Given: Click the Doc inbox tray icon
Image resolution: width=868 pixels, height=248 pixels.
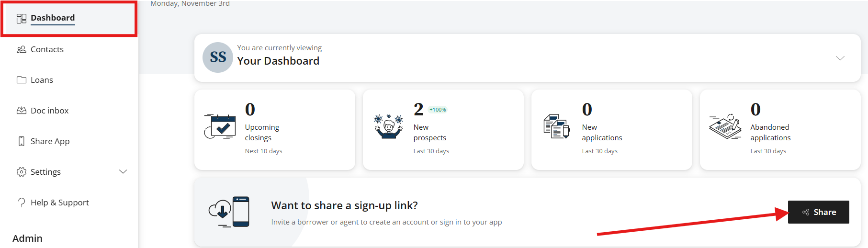Looking at the screenshot, I should (21, 111).
